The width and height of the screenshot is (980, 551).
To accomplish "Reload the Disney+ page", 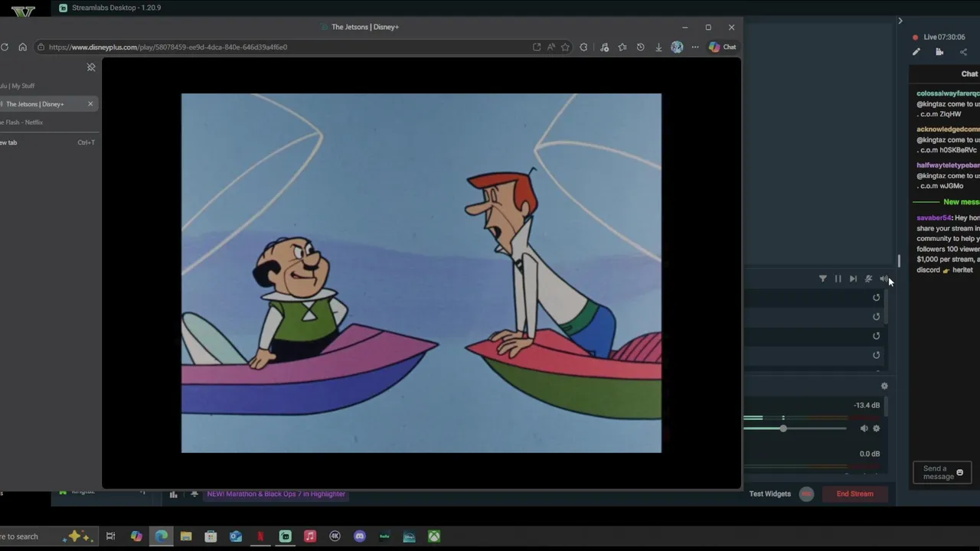I will [x=5, y=47].
